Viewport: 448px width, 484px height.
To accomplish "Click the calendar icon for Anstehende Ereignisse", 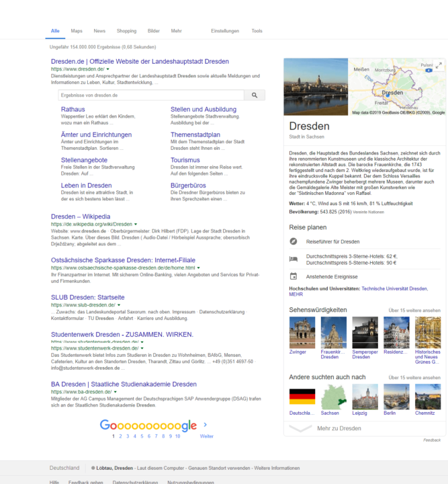I will (294, 276).
